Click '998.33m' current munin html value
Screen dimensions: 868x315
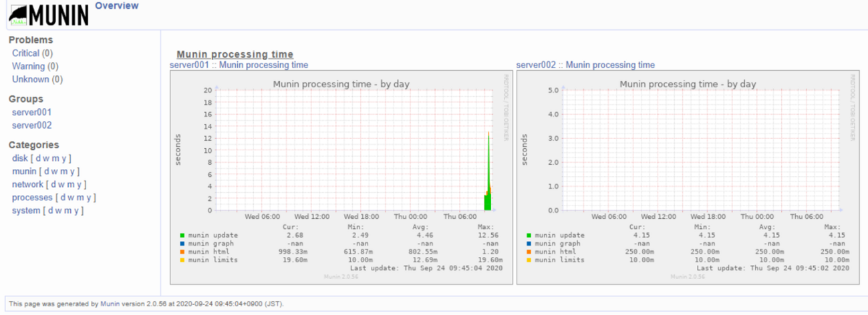coord(292,252)
